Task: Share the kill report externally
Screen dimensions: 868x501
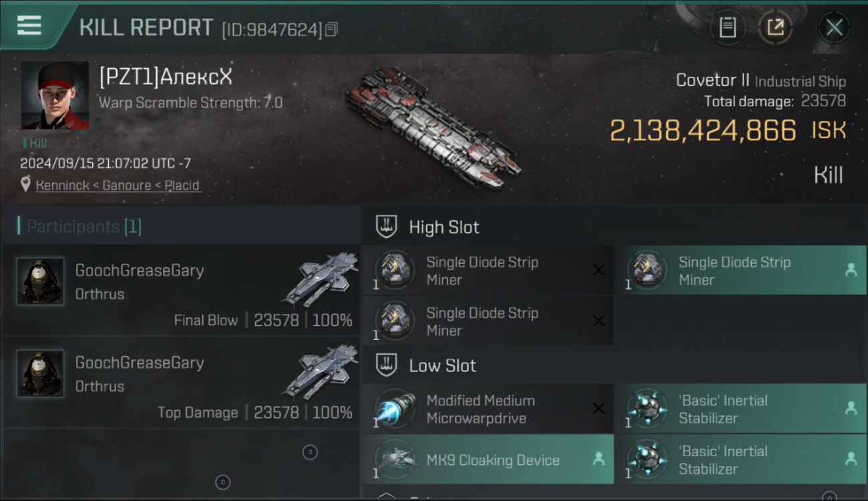Action: pos(775,27)
